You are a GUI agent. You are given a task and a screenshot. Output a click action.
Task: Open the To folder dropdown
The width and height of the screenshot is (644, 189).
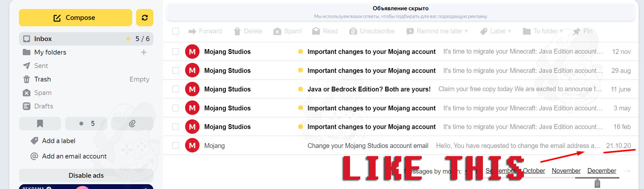coord(543,31)
